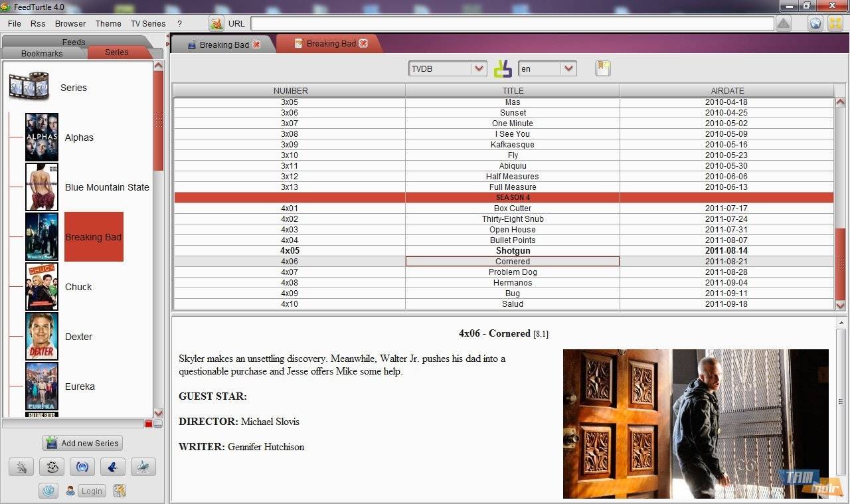Select Dexter in the series list
The image size is (850, 504).
(x=78, y=337)
